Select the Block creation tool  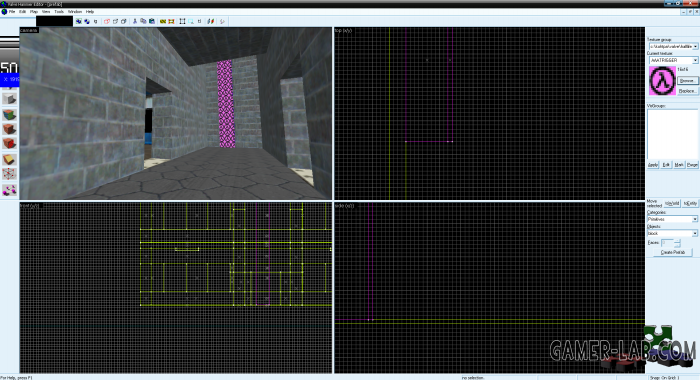[9, 99]
